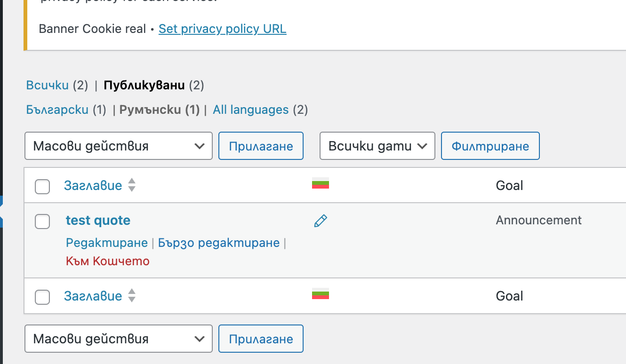Viewport: 626px width, 364px height.
Task: Click Bulgarian flag in header row
Action: (321, 183)
